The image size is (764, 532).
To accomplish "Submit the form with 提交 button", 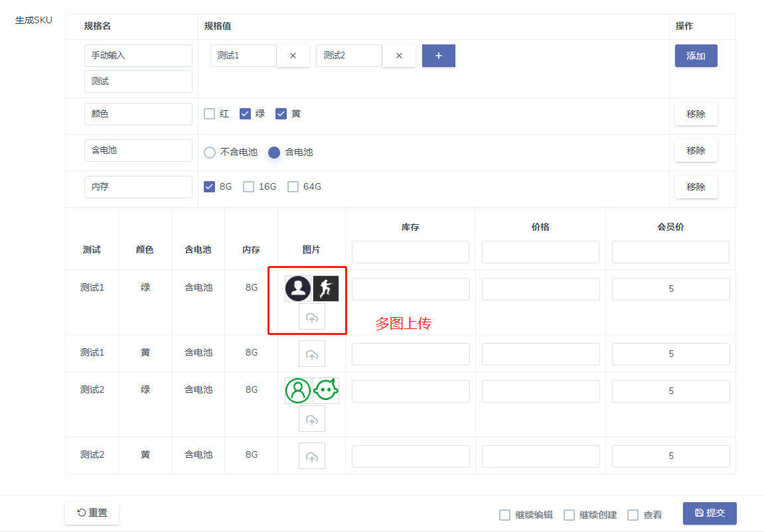I will pos(710,513).
